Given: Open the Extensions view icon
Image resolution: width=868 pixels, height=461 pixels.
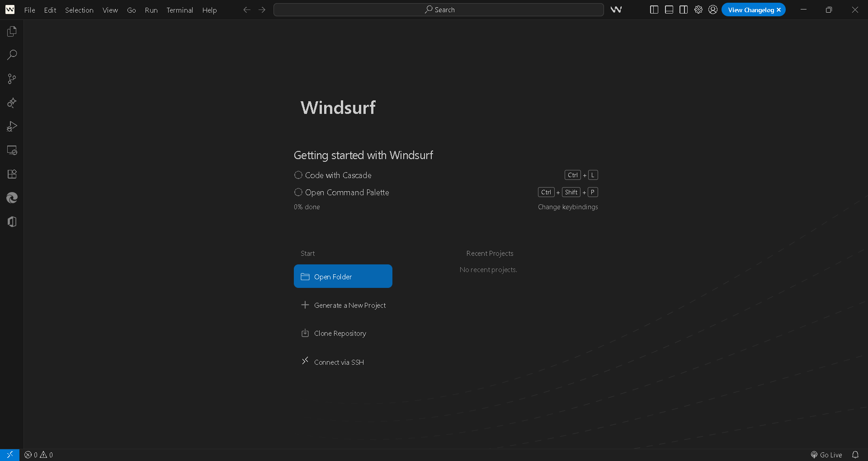Looking at the screenshot, I should point(12,174).
